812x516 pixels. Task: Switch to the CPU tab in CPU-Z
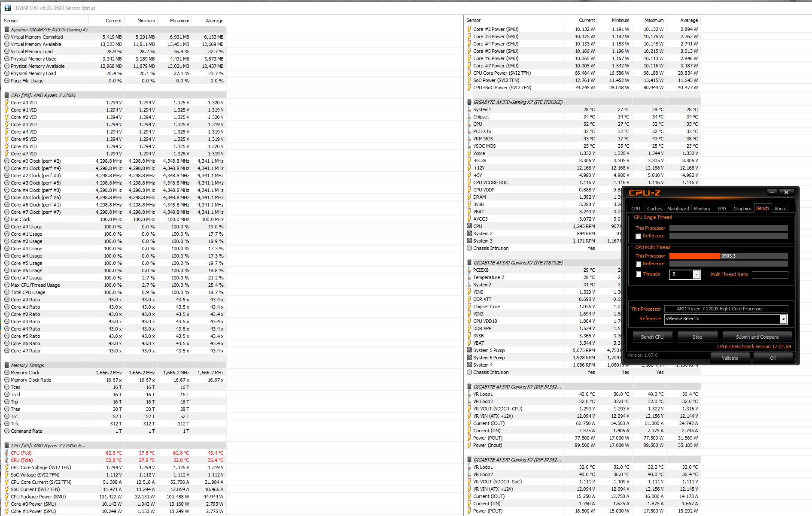(636, 209)
